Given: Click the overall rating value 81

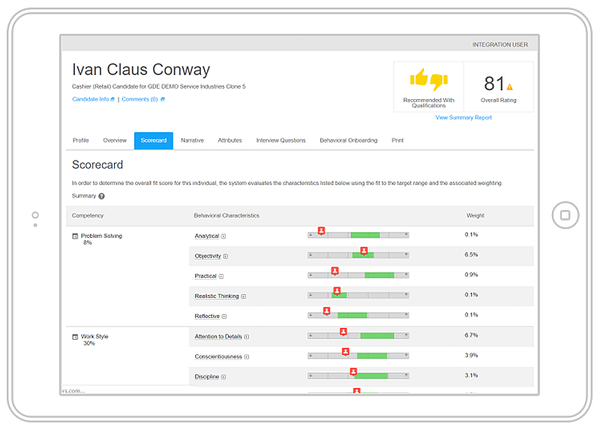Looking at the screenshot, I should coord(494,83).
